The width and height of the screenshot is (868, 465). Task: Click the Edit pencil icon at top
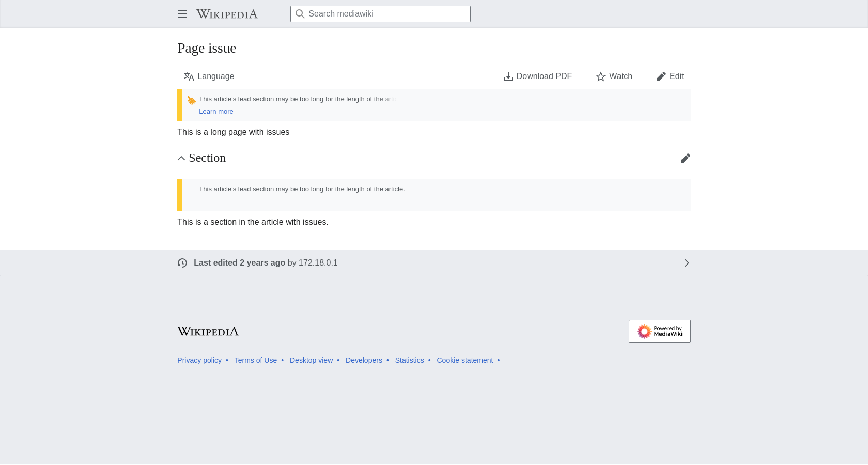(661, 76)
